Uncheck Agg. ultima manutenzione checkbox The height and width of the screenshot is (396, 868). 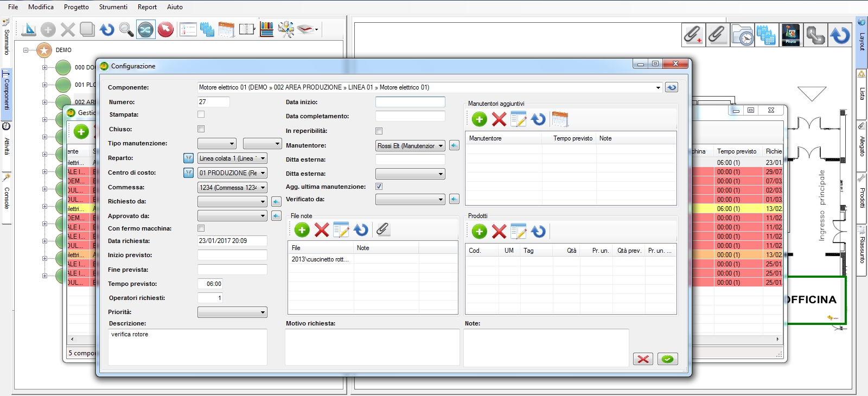pos(379,187)
